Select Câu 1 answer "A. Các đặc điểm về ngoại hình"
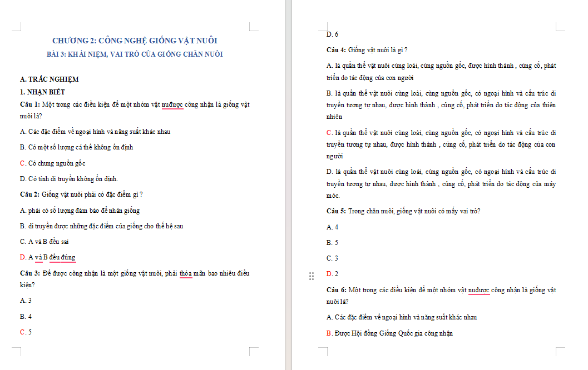The image size is (588, 370). coord(95,132)
